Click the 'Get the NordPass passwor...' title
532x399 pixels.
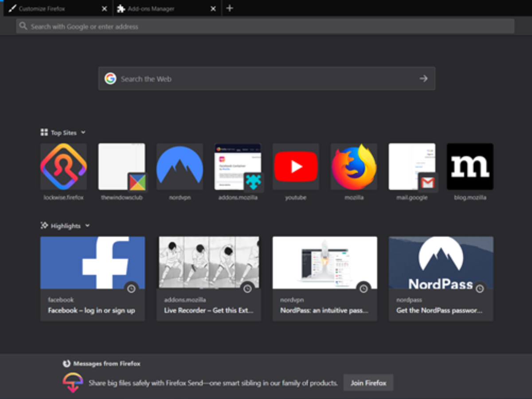pyautogui.click(x=439, y=310)
